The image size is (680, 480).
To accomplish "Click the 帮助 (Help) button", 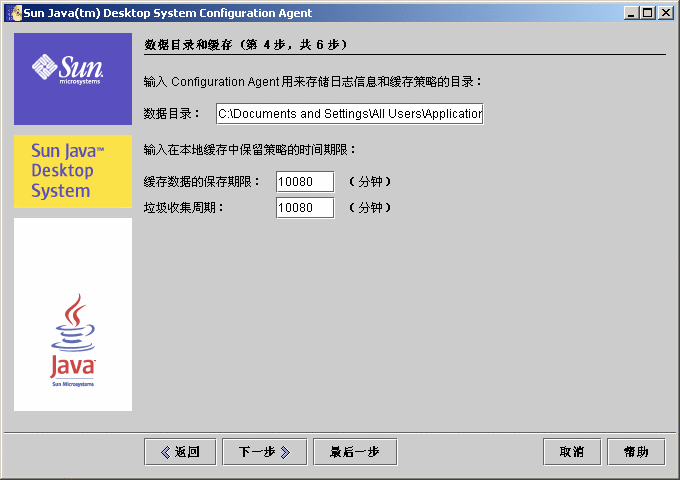I will 636,452.
